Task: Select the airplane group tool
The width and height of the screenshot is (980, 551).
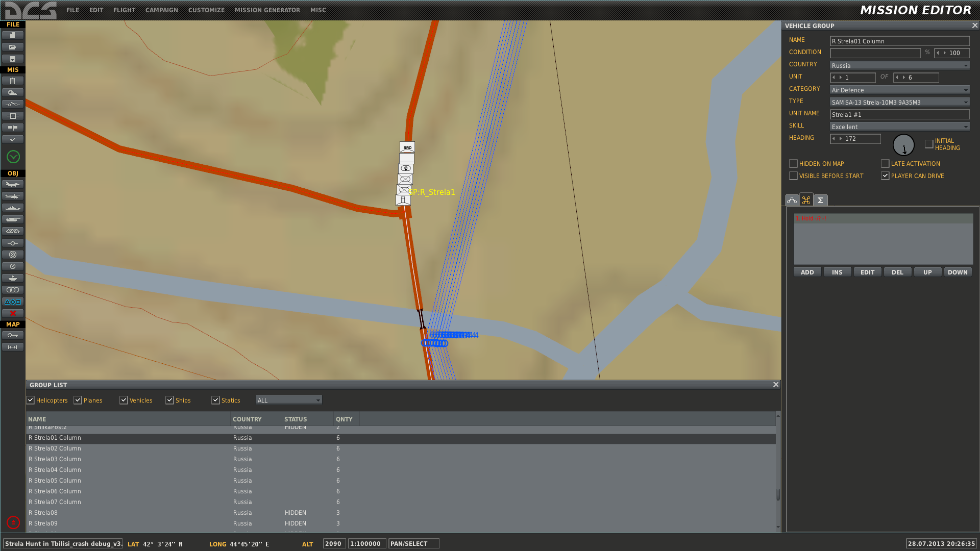Action: click(x=13, y=184)
